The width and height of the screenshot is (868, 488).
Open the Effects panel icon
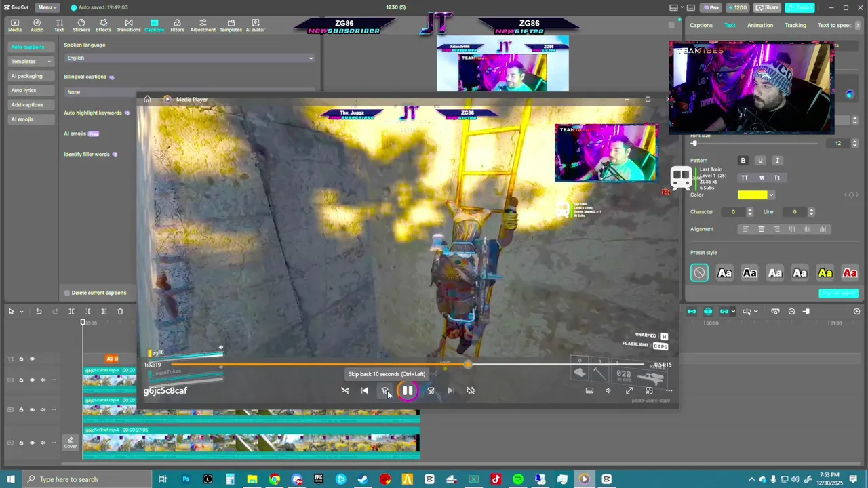click(103, 26)
